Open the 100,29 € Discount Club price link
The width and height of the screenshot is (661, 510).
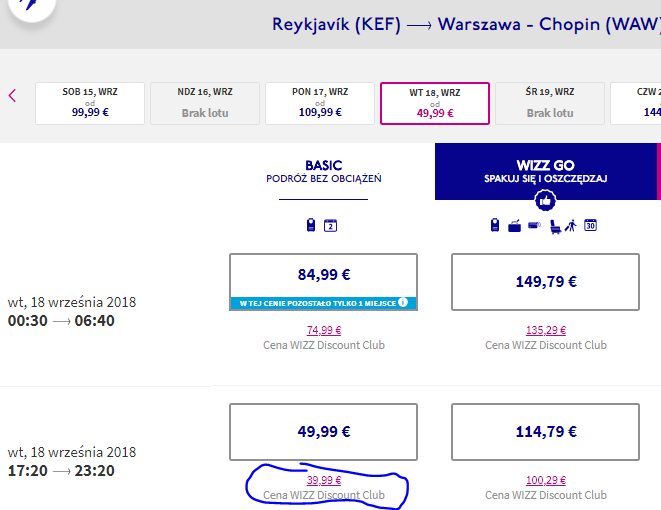click(546, 480)
